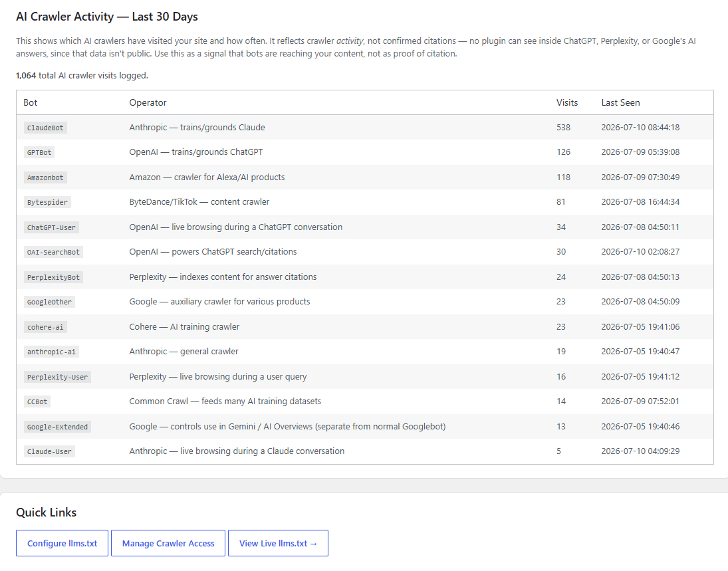
Task: Select the PerplexityBot bot tag
Action: (x=53, y=277)
